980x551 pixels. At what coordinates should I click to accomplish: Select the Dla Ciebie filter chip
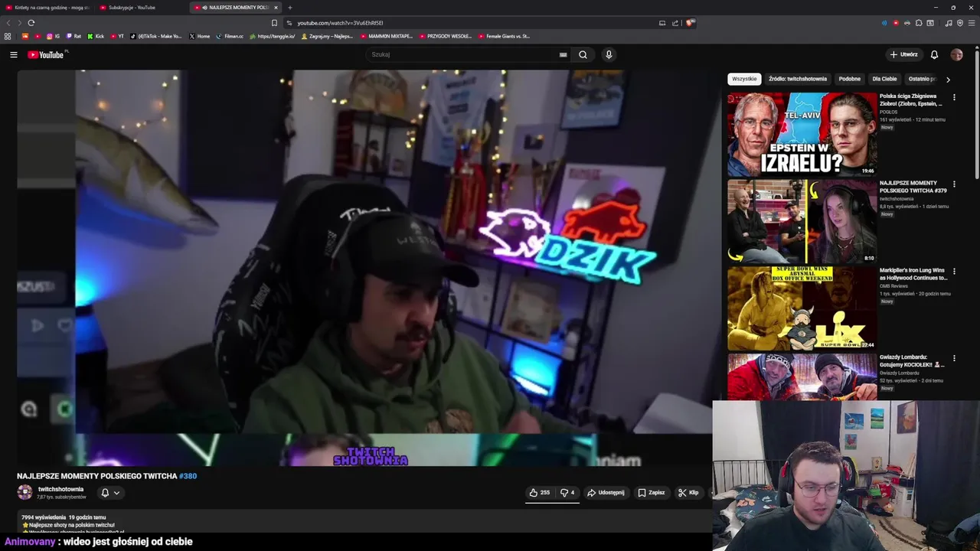coord(884,79)
